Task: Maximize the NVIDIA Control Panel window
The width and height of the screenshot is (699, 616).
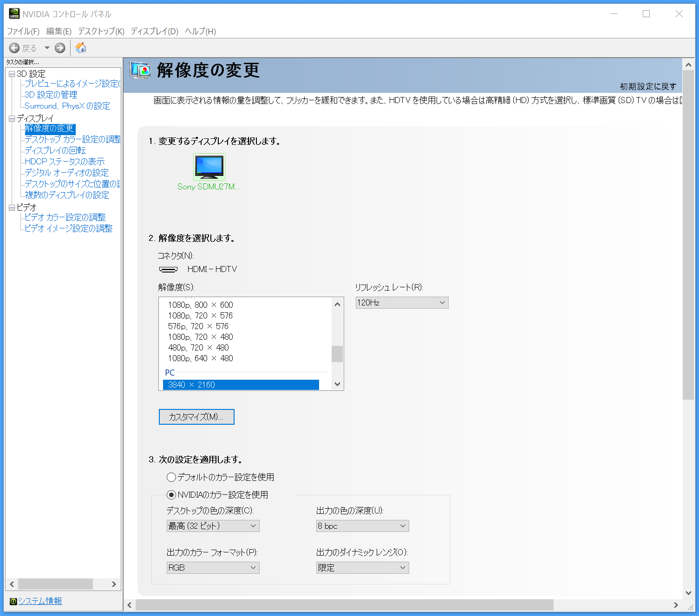Action: pos(646,14)
